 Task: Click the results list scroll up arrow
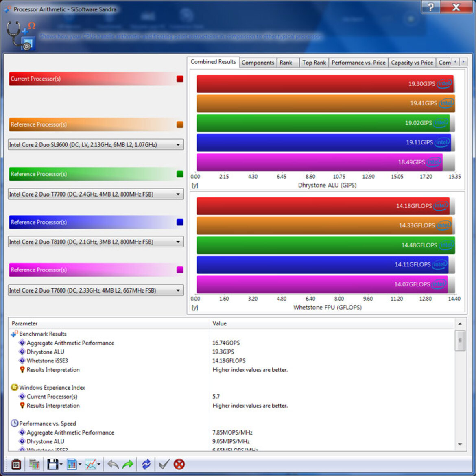(460, 324)
